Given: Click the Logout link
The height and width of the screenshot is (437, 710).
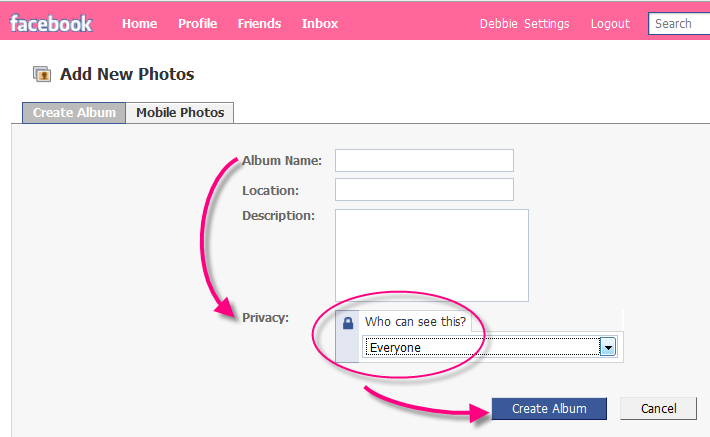Looking at the screenshot, I should (x=610, y=23).
